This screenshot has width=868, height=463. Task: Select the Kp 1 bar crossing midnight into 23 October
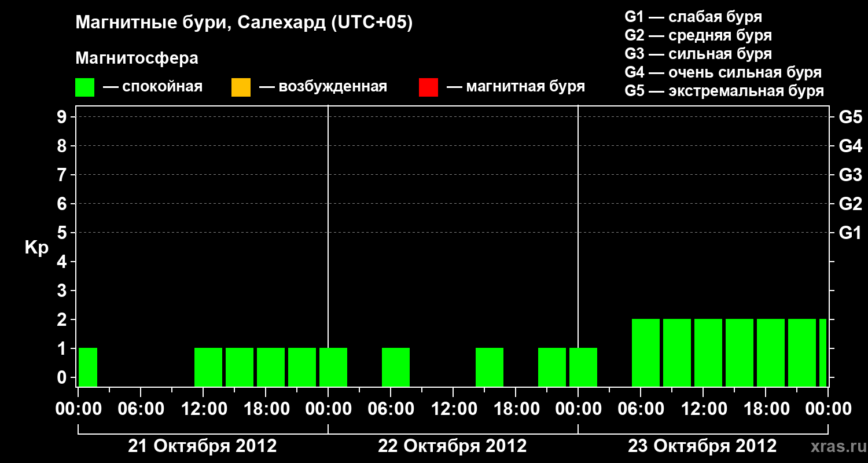pos(583,367)
